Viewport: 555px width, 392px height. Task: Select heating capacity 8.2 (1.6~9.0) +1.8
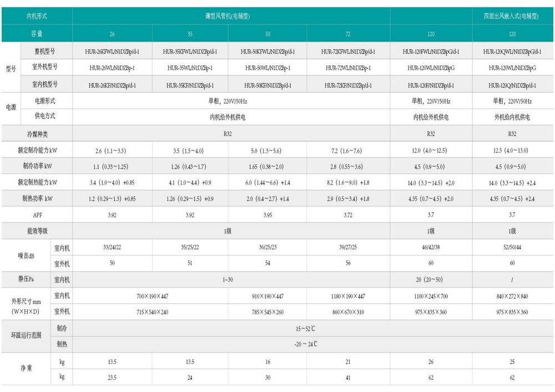[348, 183]
